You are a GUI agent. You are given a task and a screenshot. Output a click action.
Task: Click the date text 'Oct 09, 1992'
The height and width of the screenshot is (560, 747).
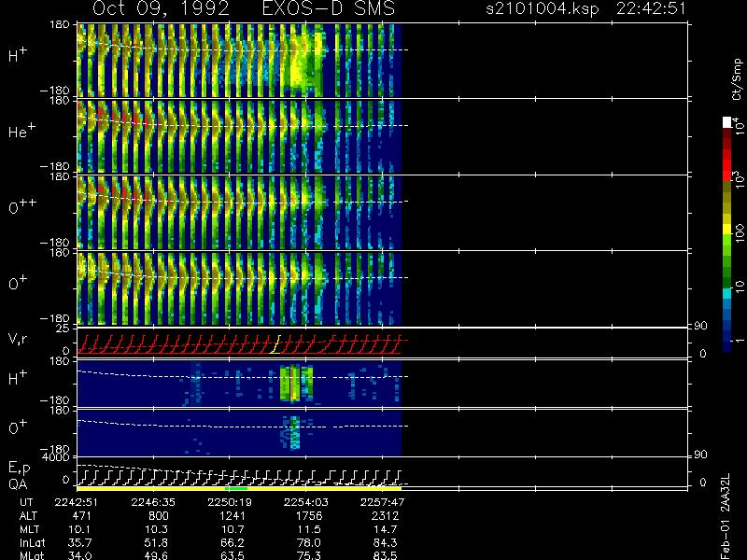coord(161,9)
